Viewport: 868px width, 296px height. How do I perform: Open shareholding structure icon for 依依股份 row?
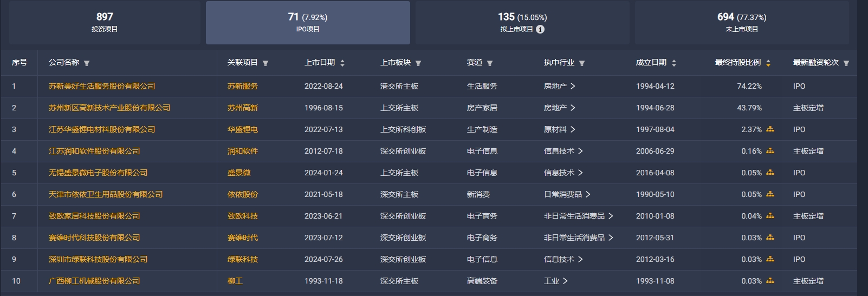pyautogui.click(x=770, y=194)
